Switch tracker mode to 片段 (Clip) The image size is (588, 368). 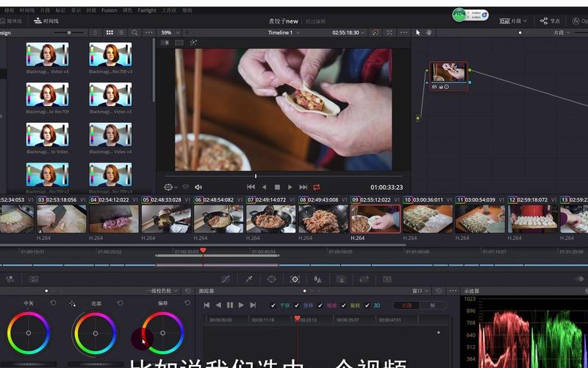[x=406, y=305]
